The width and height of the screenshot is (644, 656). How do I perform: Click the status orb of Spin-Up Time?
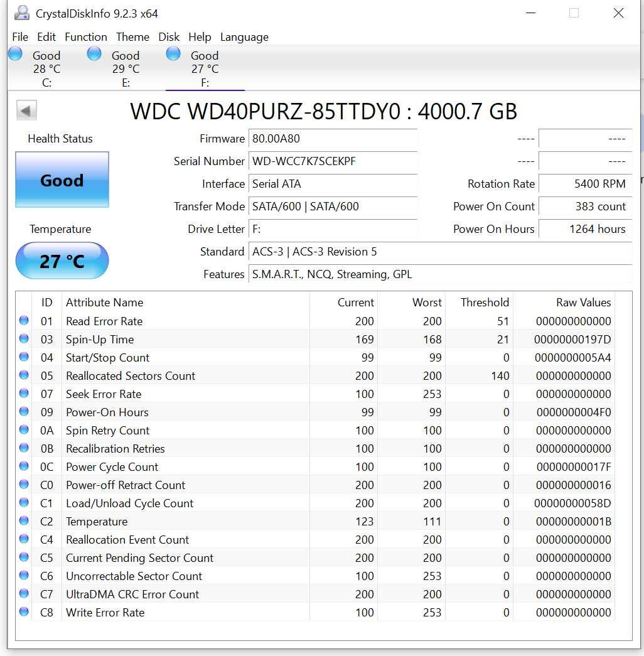coord(24,339)
